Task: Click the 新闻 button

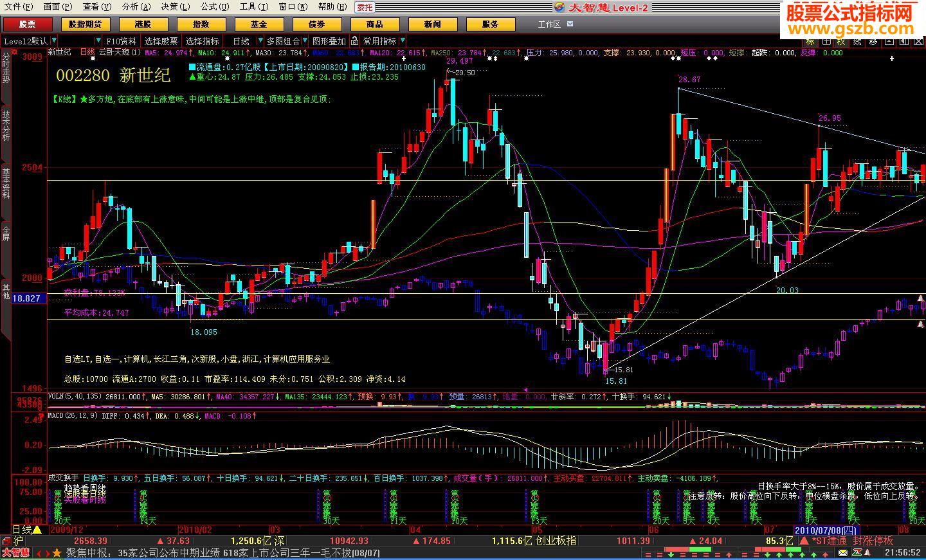Action: pos(433,24)
